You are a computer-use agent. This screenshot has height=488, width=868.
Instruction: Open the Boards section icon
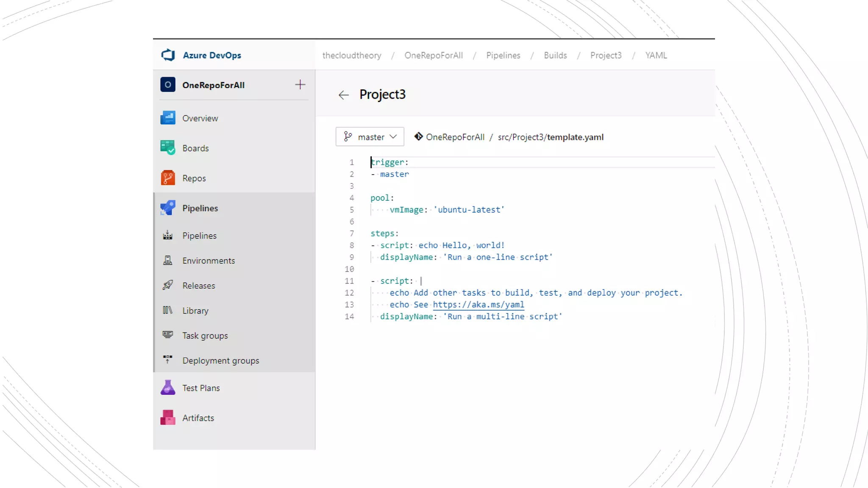pos(168,148)
